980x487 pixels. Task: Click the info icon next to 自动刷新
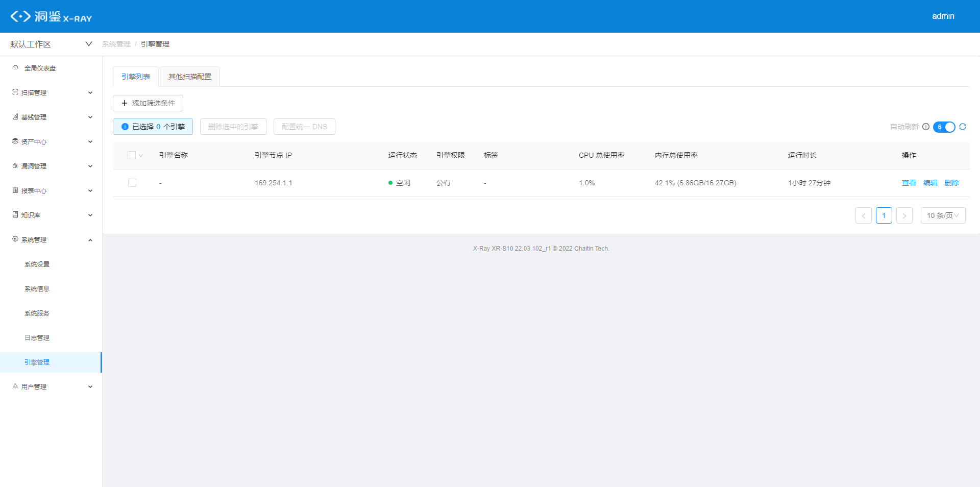(x=925, y=127)
